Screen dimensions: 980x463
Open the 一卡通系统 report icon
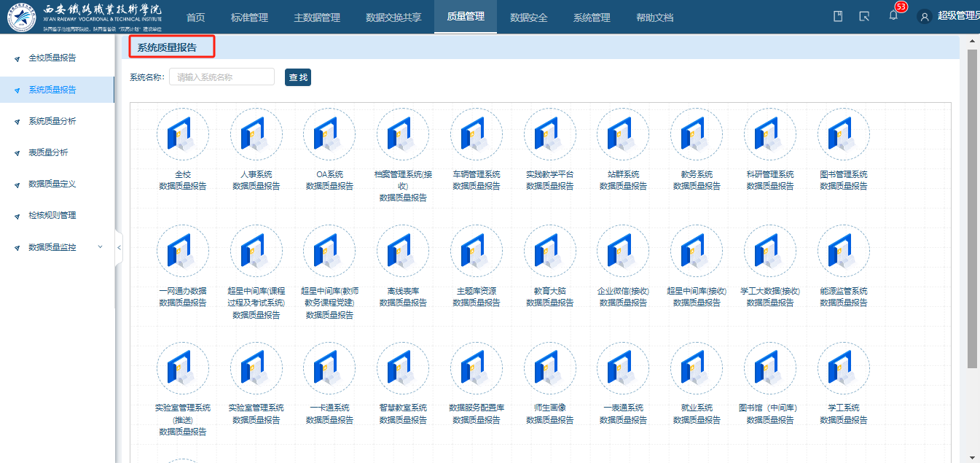click(329, 368)
